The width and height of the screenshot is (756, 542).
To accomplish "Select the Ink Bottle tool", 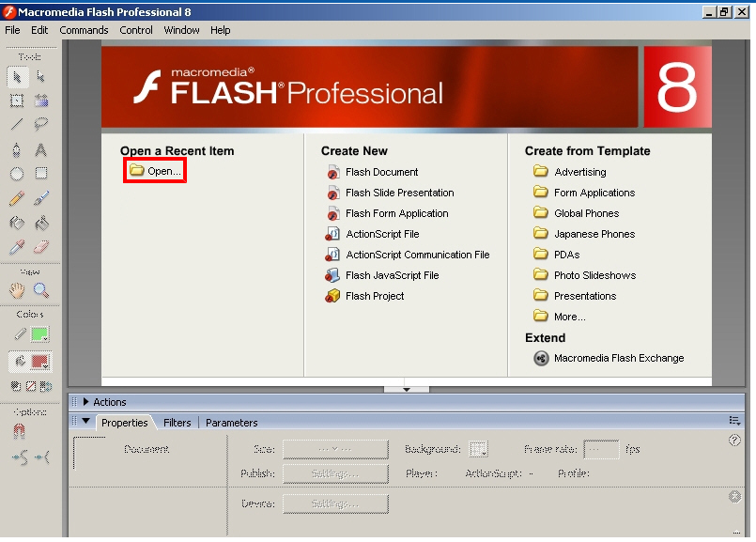I will (17, 223).
